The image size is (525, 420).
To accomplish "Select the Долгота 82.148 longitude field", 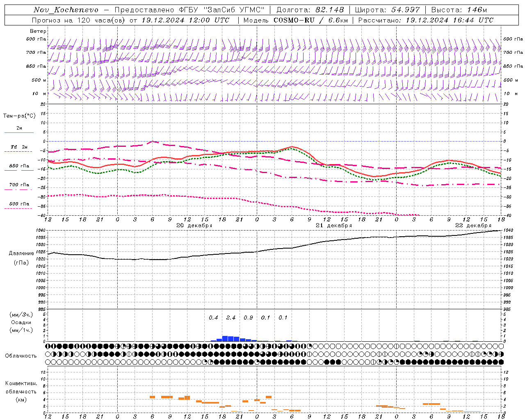I will [310, 10].
